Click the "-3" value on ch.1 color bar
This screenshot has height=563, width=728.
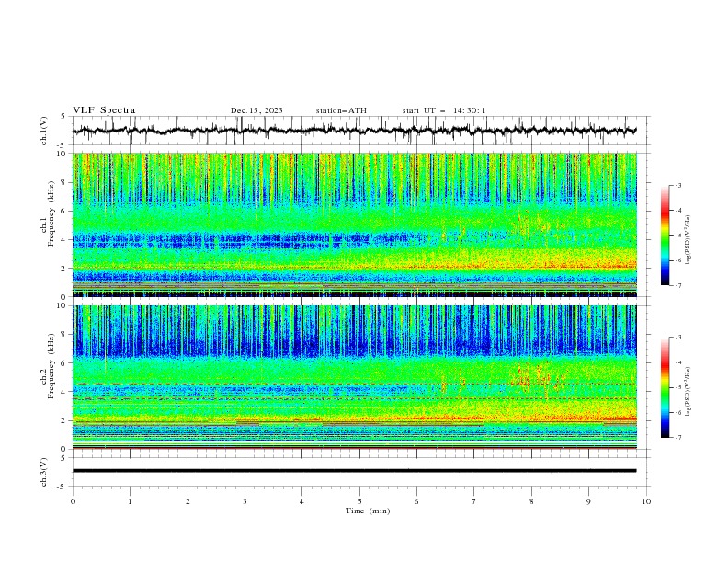click(x=678, y=185)
